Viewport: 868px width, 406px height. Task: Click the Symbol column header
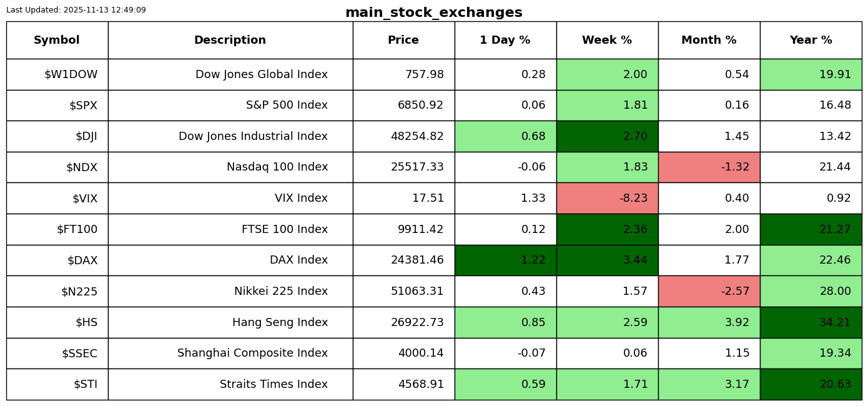click(x=57, y=41)
